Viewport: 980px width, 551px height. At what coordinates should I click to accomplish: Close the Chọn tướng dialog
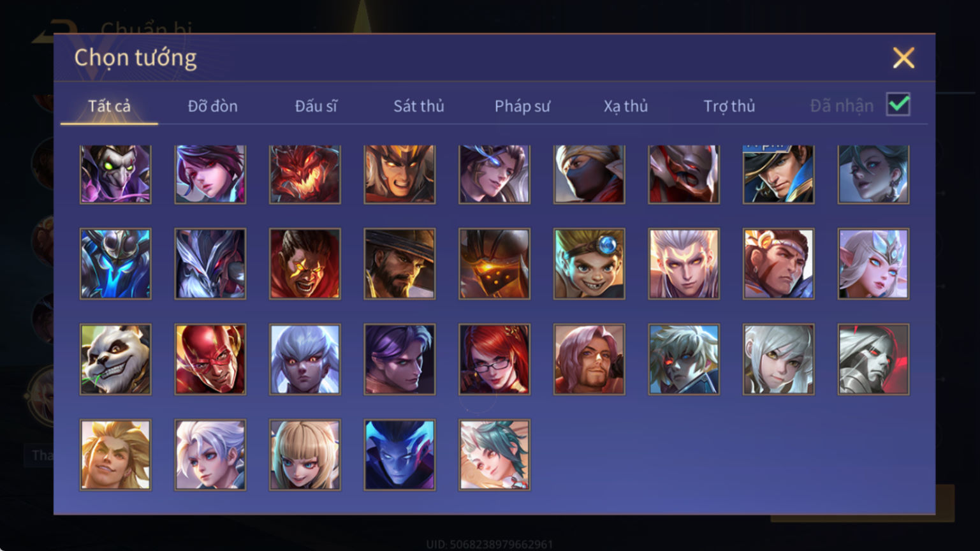point(903,58)
